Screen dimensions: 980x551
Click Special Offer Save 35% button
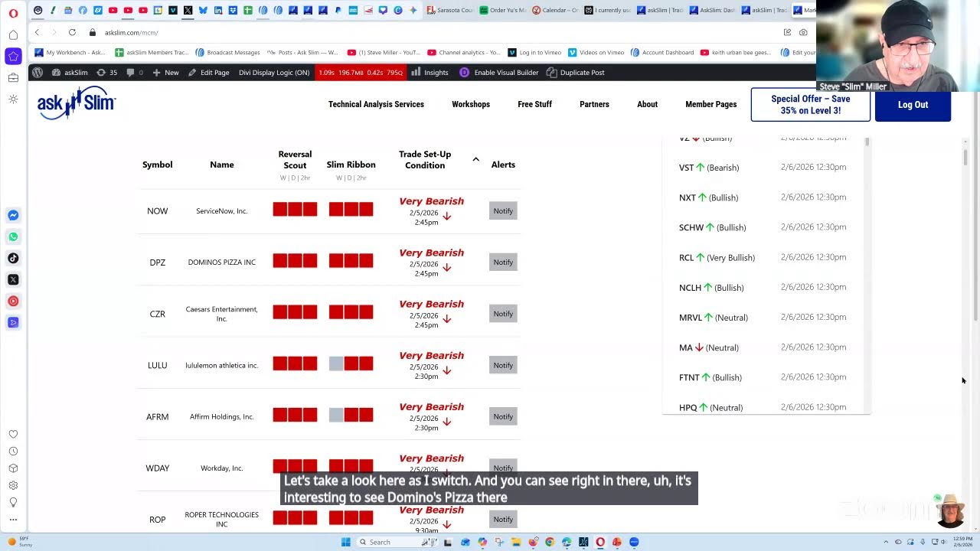810,105
